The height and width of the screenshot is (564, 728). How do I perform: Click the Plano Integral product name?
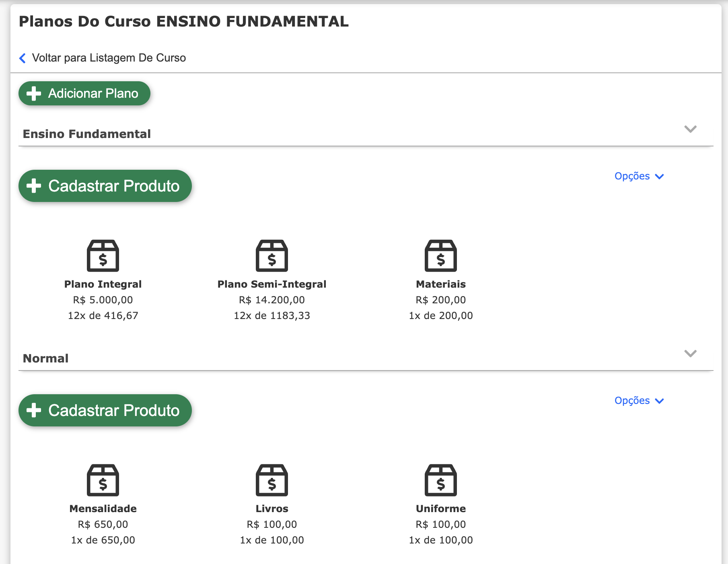[x=103, y=284]
